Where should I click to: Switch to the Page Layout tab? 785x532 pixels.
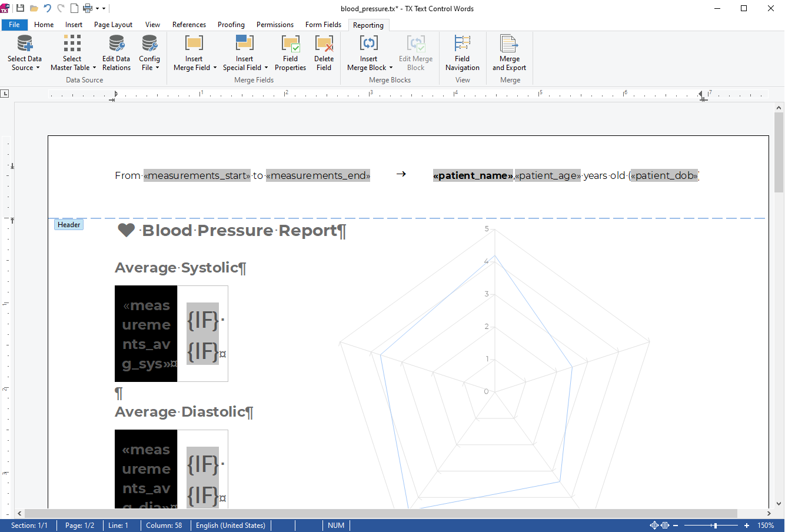pyautogui.click(x=114, y=25)
